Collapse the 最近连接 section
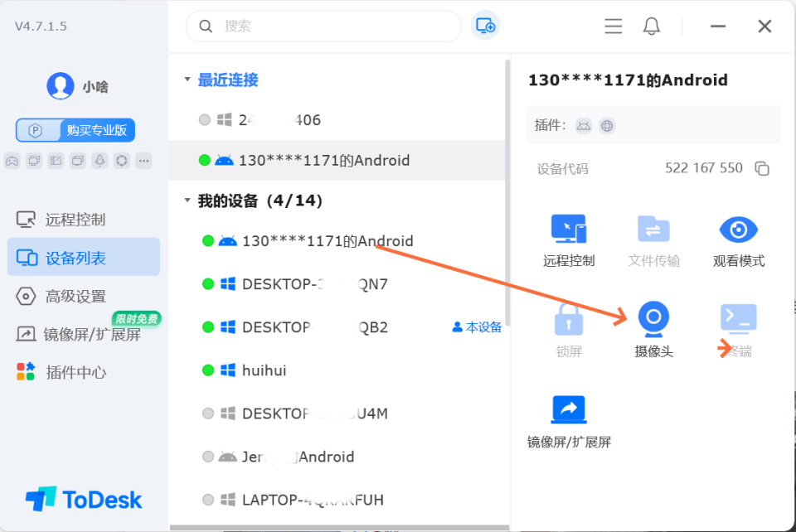Image resolution: width=796 pixels, height=532 pixels. (x=187, y=80)
